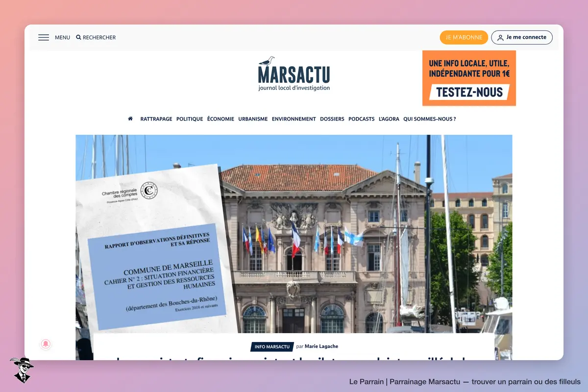Open the URBANISME section

pyautogui.click(x=253, y=119)
